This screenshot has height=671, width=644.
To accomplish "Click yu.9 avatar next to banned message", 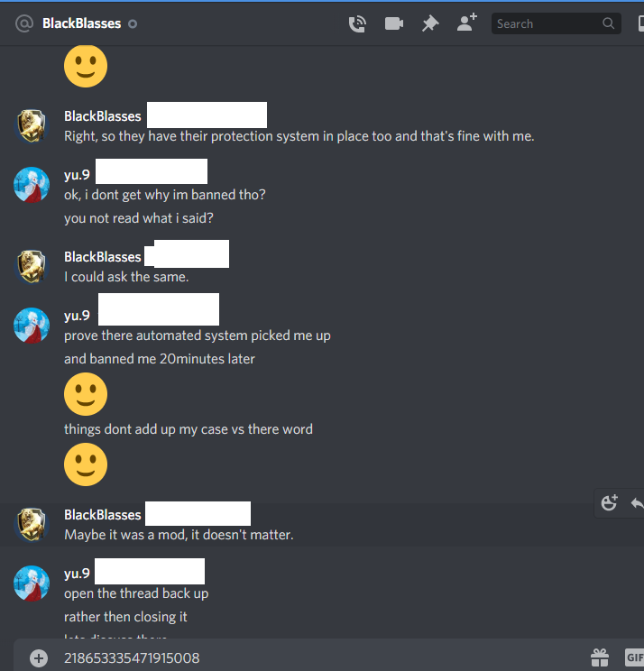I will 32,185.
